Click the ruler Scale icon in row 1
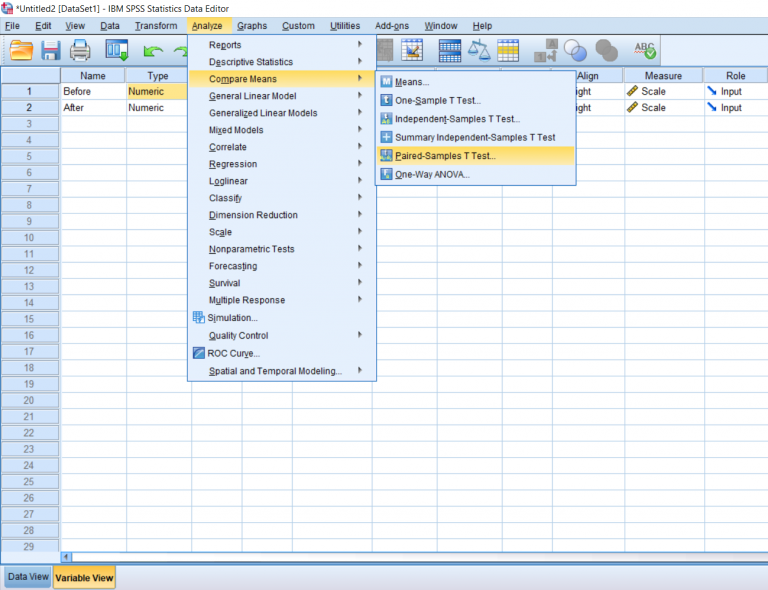The width and height of the screenshot is (768, 590). click(632, 91)
